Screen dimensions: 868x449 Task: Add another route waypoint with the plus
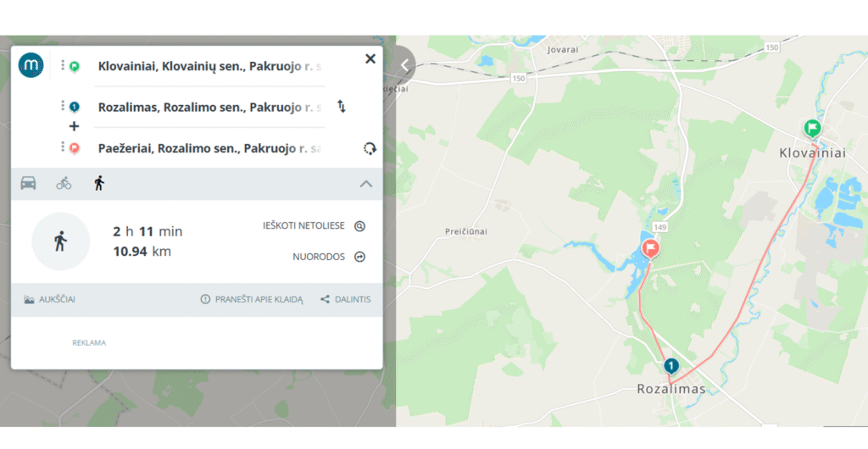tap(74, 126)
